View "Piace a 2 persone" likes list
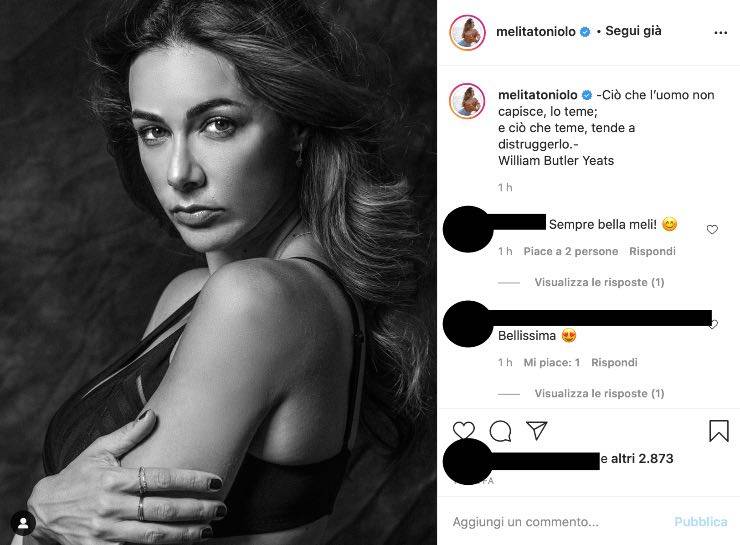 [571, 251]
